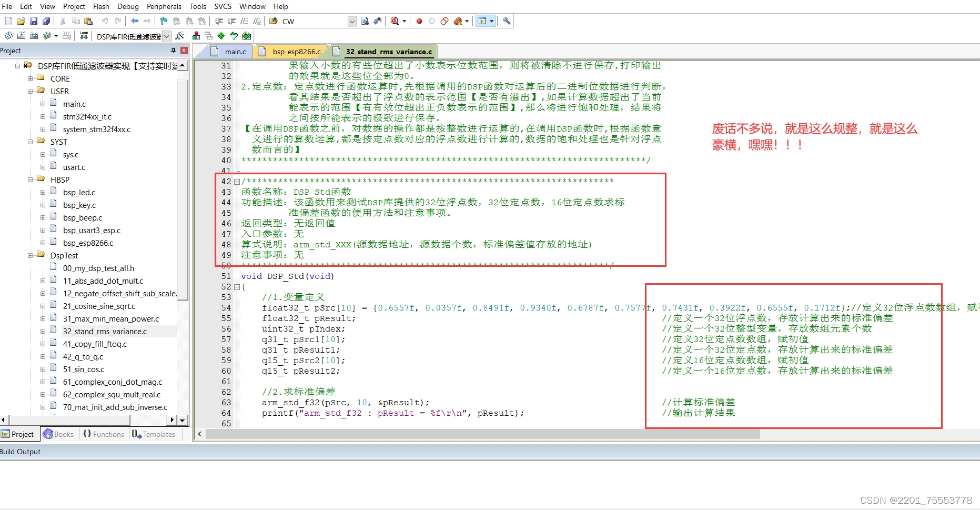Screen dimensions: 980x510
Task: Open the Project menu
Action: pos(74,6)
